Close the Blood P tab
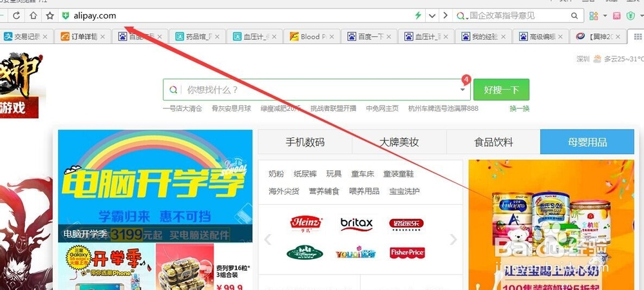The height and width of the screenshot is (290, 644). pyautogui.click(x=332, y=37)
